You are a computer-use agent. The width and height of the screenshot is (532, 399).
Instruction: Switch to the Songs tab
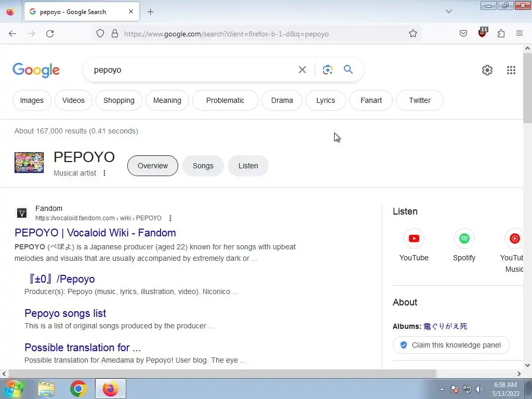pyautogui.click(x=203, y=166)
